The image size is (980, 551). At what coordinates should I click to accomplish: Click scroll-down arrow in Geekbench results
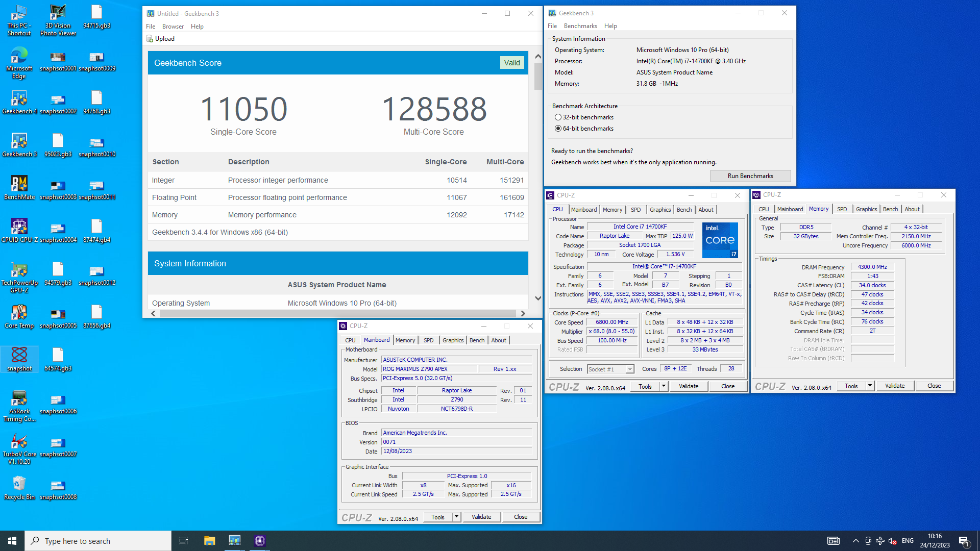(x=538, y=298)
